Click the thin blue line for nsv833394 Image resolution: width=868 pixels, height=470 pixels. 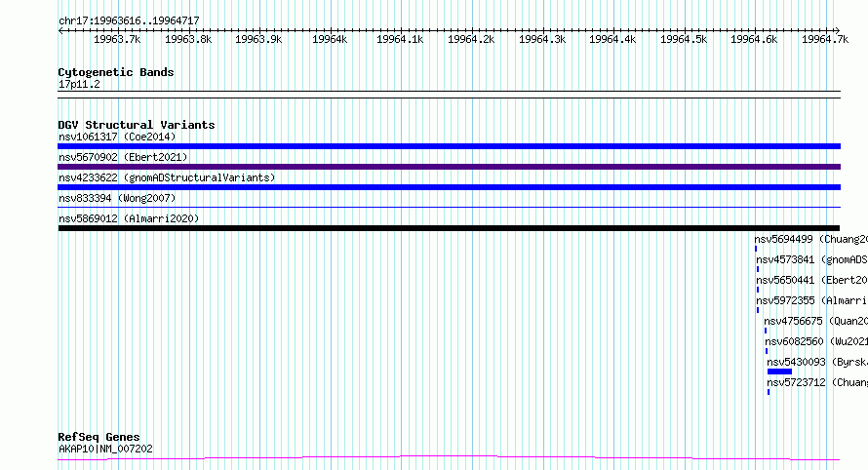[x=449, y=208]
